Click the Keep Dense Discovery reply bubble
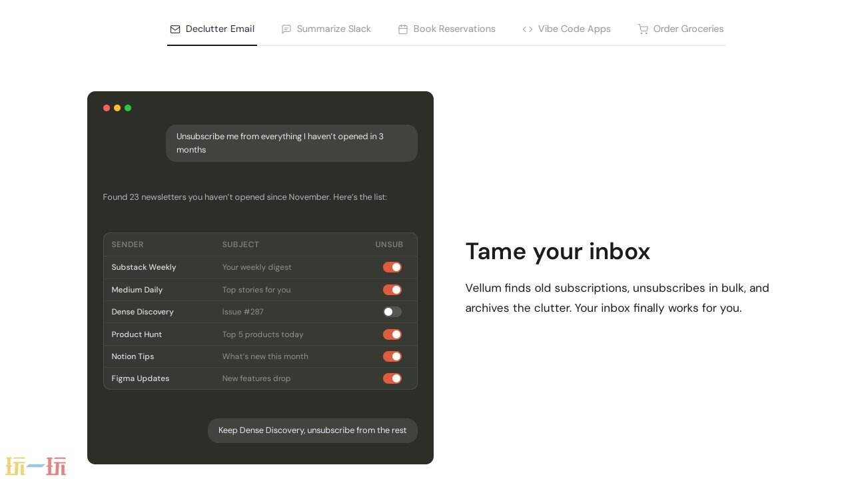The image size is (868, 479). 312,430
